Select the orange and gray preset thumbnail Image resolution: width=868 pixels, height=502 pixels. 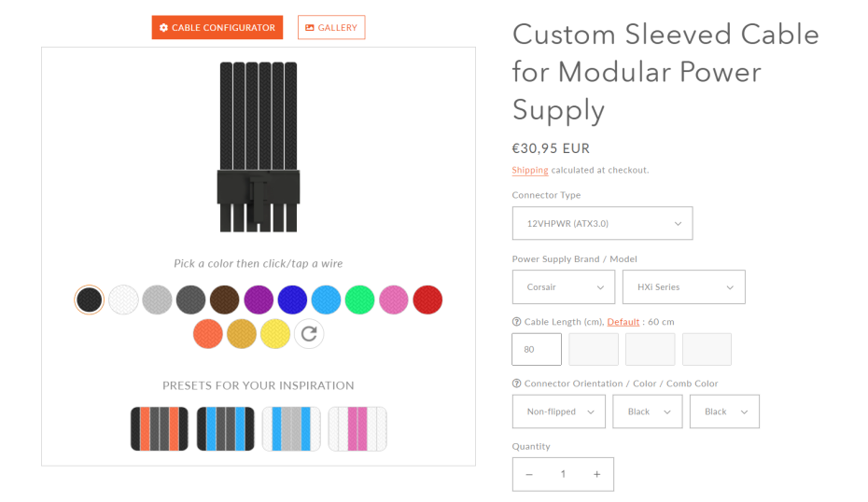coord(160,428)
